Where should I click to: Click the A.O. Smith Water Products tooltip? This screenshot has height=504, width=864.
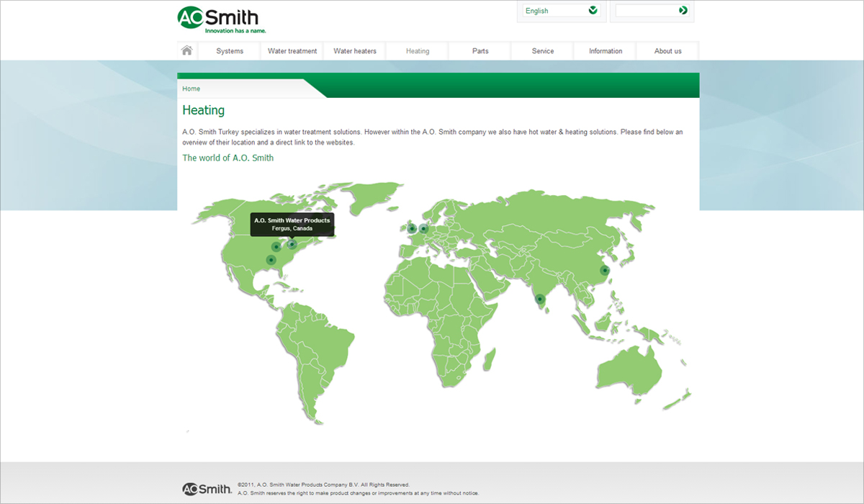pos(292,224)
